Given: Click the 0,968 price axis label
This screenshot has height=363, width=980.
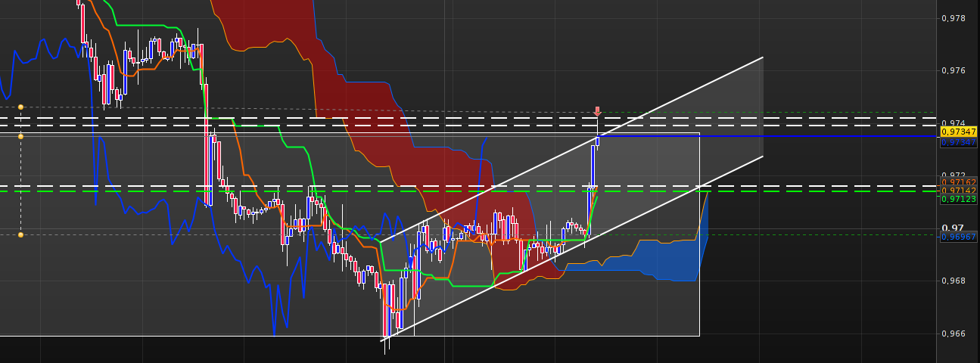Looking at the screenshot, I should (954, 281).
